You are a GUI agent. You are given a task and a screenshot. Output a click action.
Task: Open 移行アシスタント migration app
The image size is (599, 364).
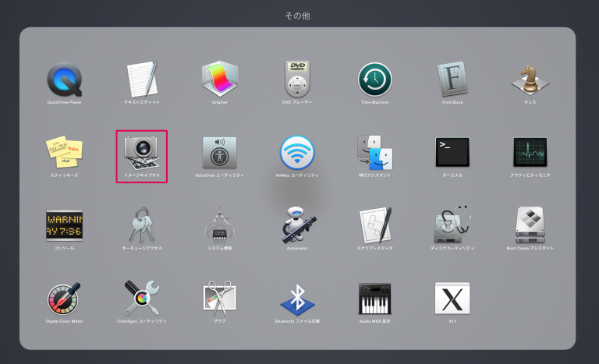click(374, 153)
